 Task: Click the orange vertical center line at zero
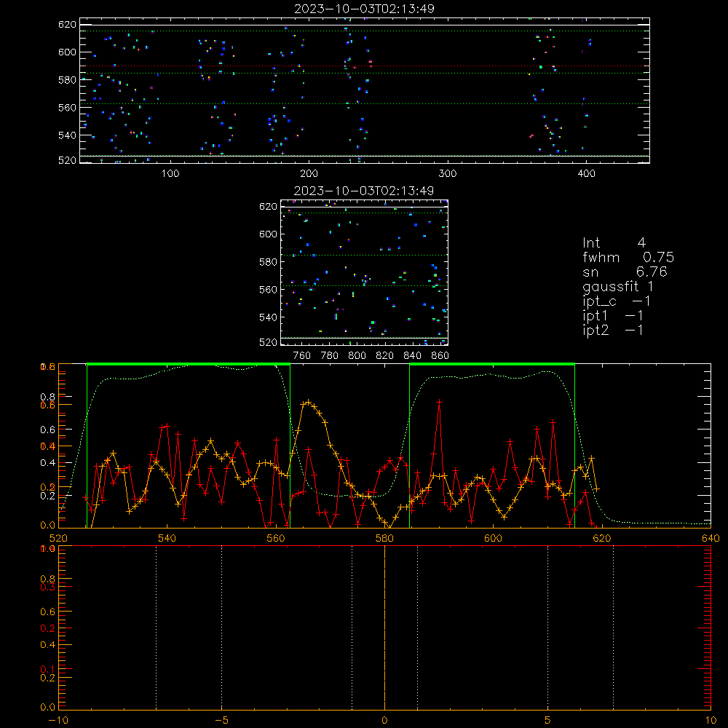(x=384, y=628)
